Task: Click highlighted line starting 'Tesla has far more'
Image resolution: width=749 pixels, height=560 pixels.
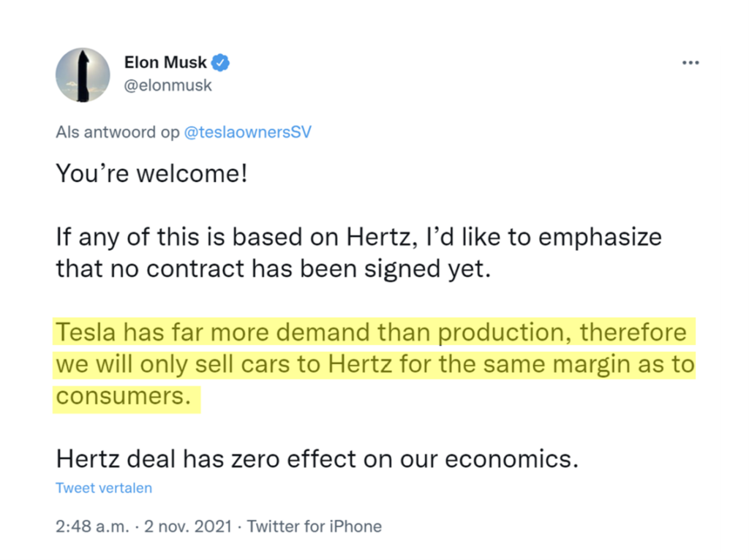Action: click(371, 333)
